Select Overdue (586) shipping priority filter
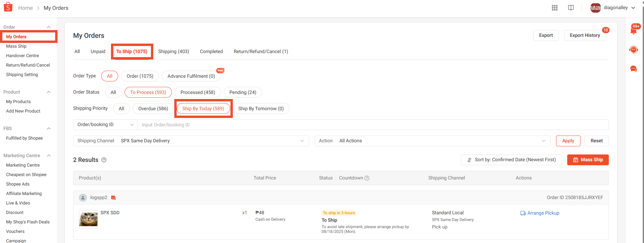The height and width of the screenshot is (243, 644). coord(153,108)
